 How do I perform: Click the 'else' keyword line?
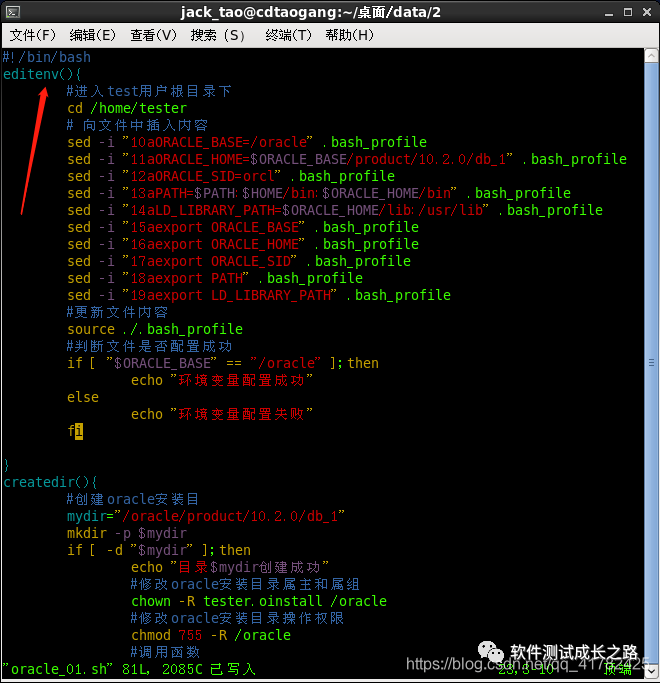(x=83, y=397)
